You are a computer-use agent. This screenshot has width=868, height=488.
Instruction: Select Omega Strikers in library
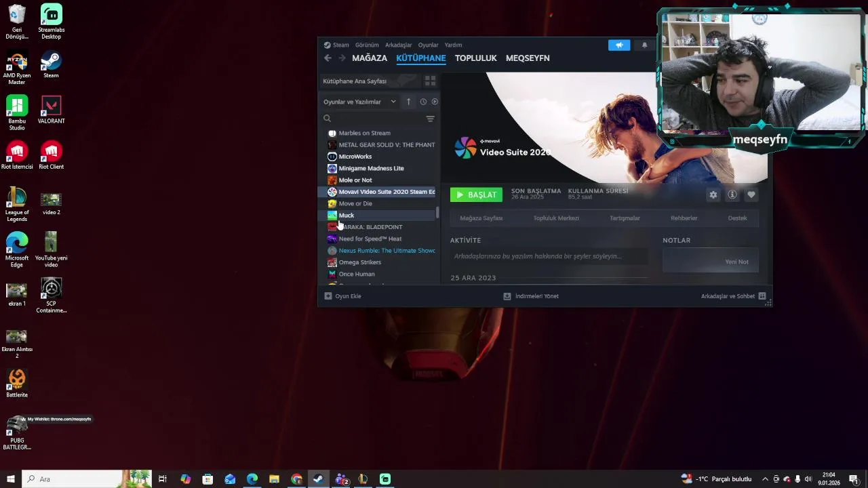(378, 262)
